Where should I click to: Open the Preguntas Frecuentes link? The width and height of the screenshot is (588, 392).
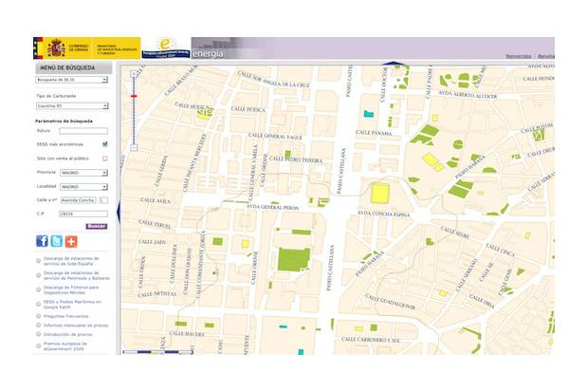(66, 316)
